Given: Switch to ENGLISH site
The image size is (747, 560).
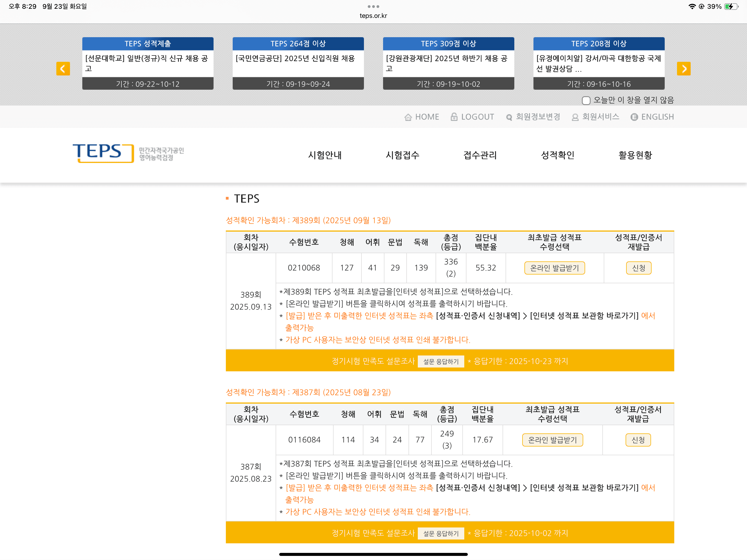Looking at the screenshot, I should coord(657,117).
